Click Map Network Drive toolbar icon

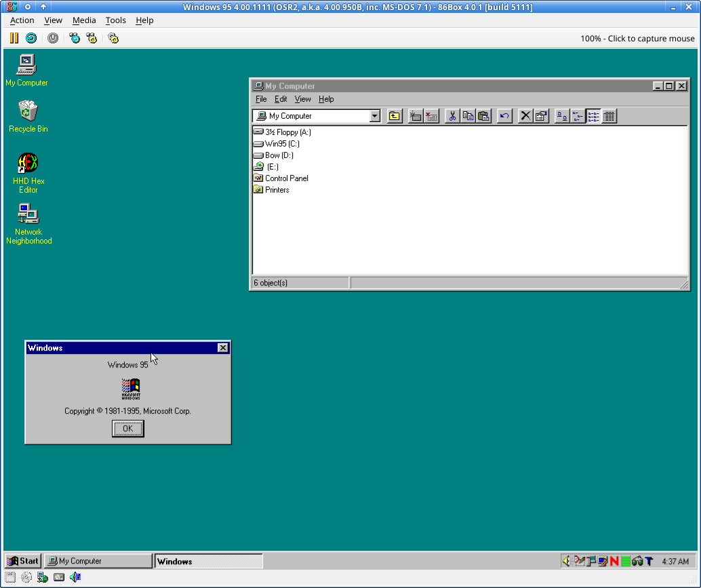tap(416, 116)
